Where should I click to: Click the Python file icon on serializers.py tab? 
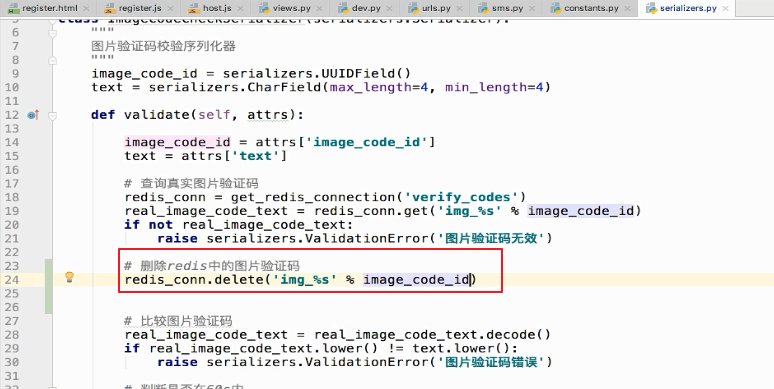pos(652,8)
